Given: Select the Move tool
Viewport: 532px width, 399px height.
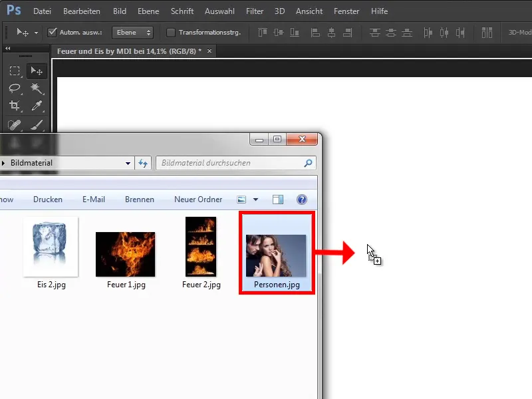Looking at the screenshot, I should pyautogui.click(x=37, y=70).
